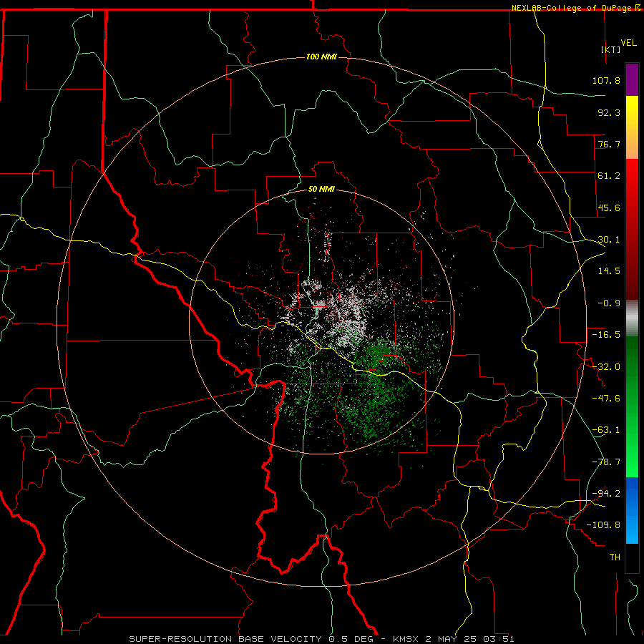
Task: Select the -109.8 velocity scale value
Action: pyautogui.click(x=603, y=525)
